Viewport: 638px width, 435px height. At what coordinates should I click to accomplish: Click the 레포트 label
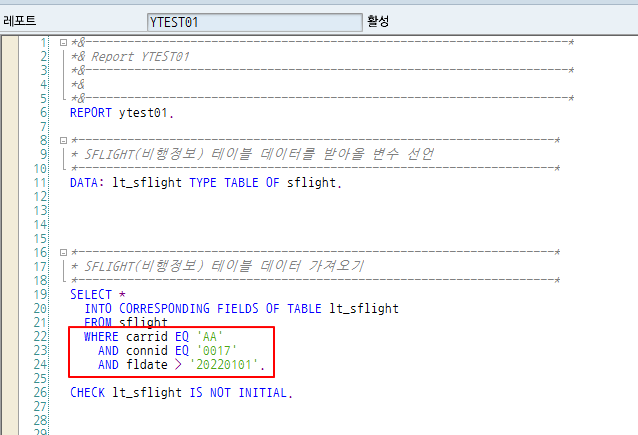click(x=20, y=21)
